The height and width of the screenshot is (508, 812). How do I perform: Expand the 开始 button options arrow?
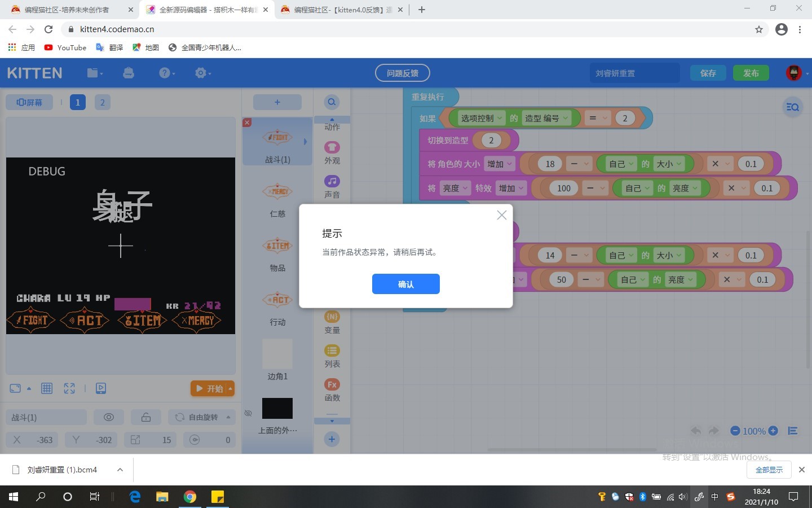(x=230, y=388)
